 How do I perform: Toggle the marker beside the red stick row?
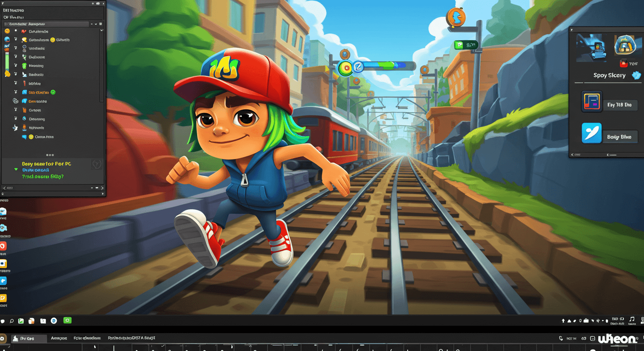point(16,83)
